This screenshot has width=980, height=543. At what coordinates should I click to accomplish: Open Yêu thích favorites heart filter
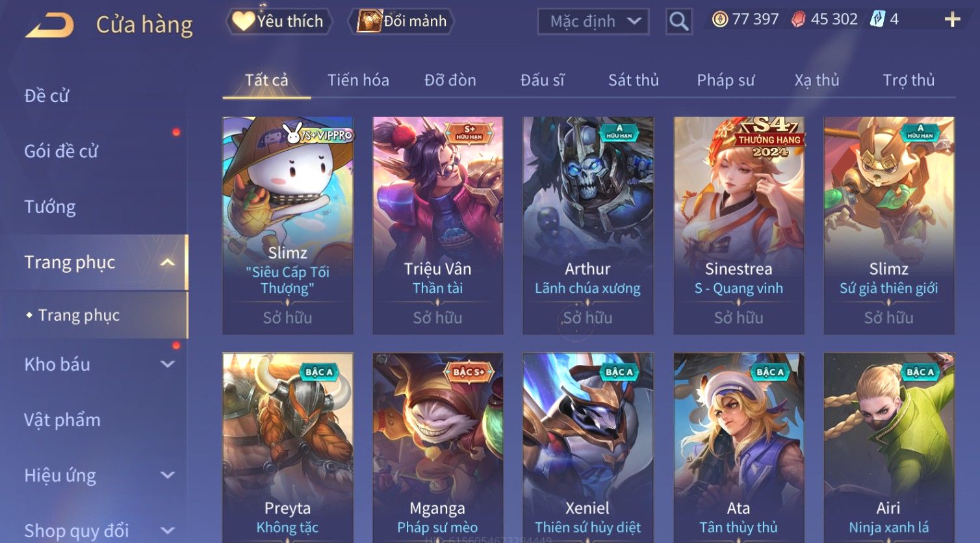pyautogui.click(x=279, y=21)
